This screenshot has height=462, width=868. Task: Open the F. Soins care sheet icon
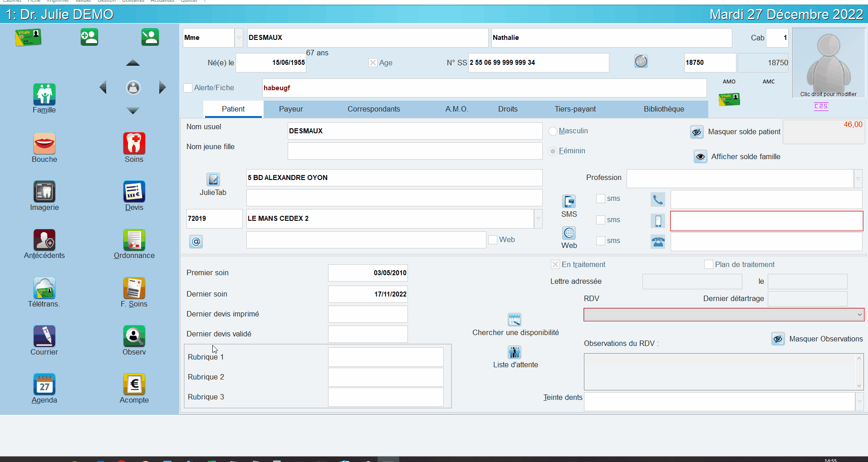(x=134, y=288)
